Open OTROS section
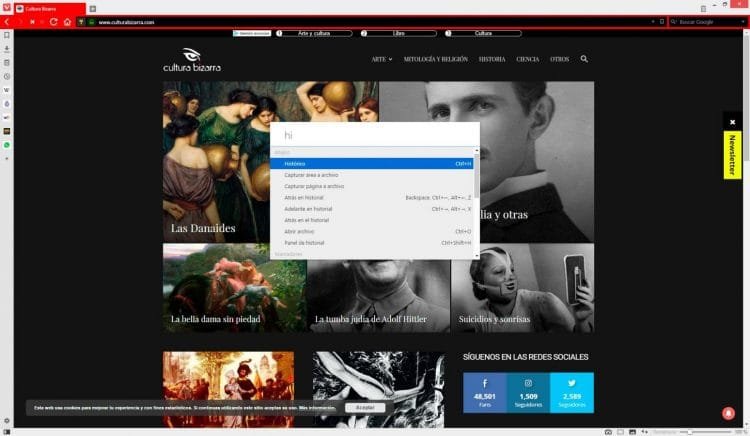Screen dimensions: 750x436 (x=559, y=59)
